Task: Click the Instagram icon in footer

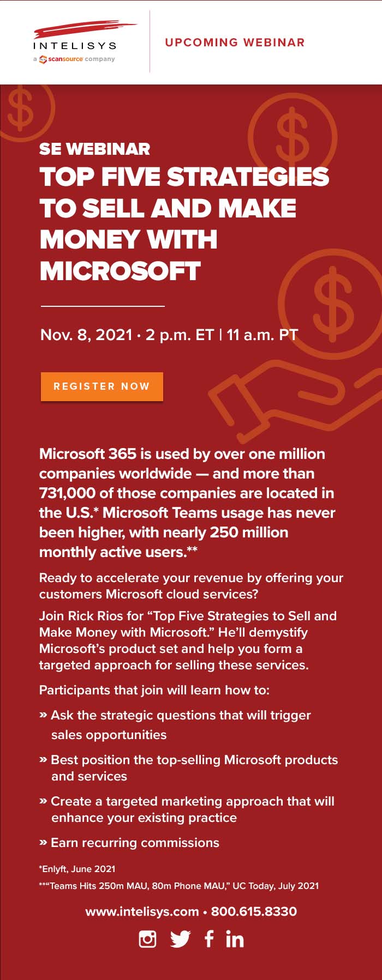Action: tap(147, 939)
